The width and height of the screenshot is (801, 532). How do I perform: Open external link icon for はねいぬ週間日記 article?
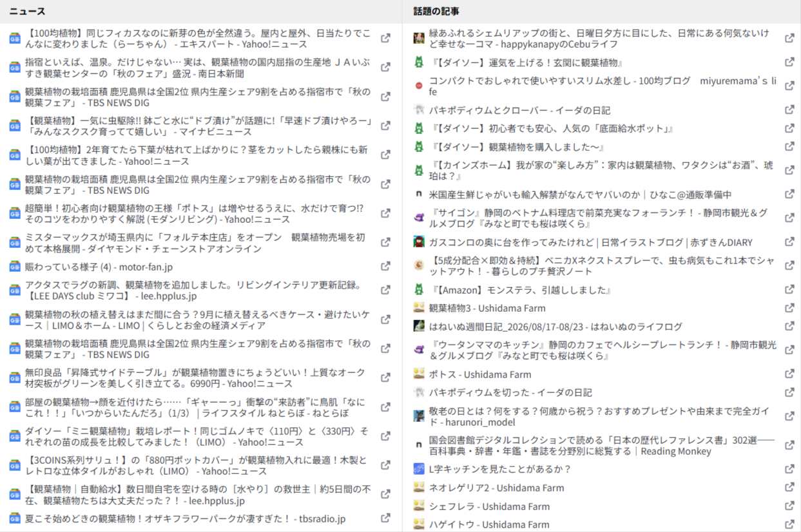pos(789,326)
